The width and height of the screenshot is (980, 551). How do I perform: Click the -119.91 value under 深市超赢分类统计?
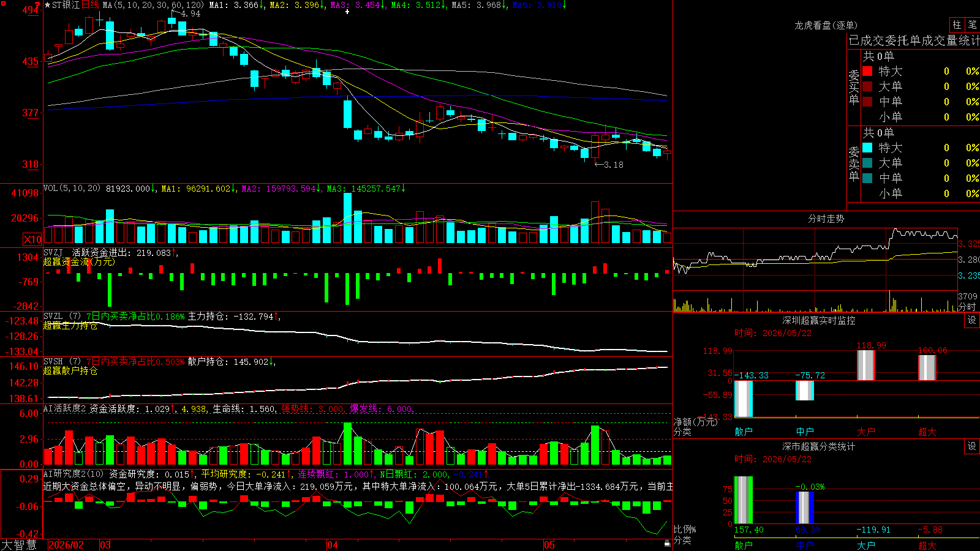pos(873,530)
